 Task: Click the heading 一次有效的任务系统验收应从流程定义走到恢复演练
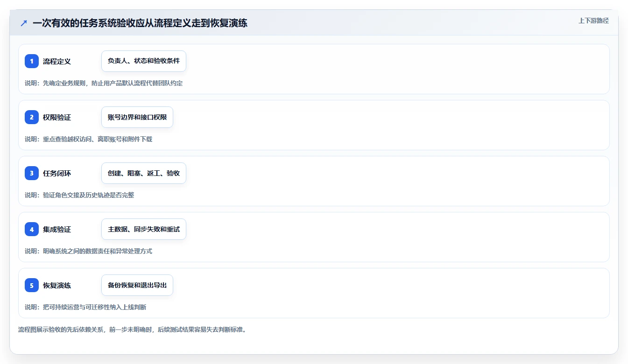click(x=140, y=23)
